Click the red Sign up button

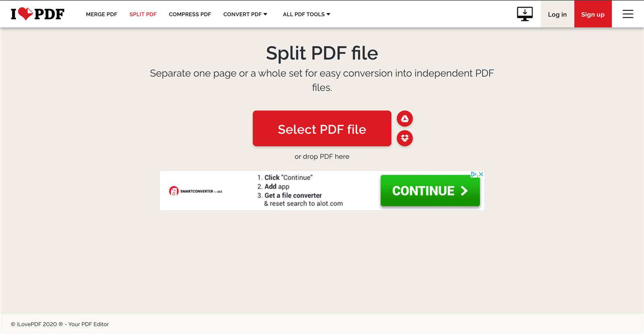[593, 14]
